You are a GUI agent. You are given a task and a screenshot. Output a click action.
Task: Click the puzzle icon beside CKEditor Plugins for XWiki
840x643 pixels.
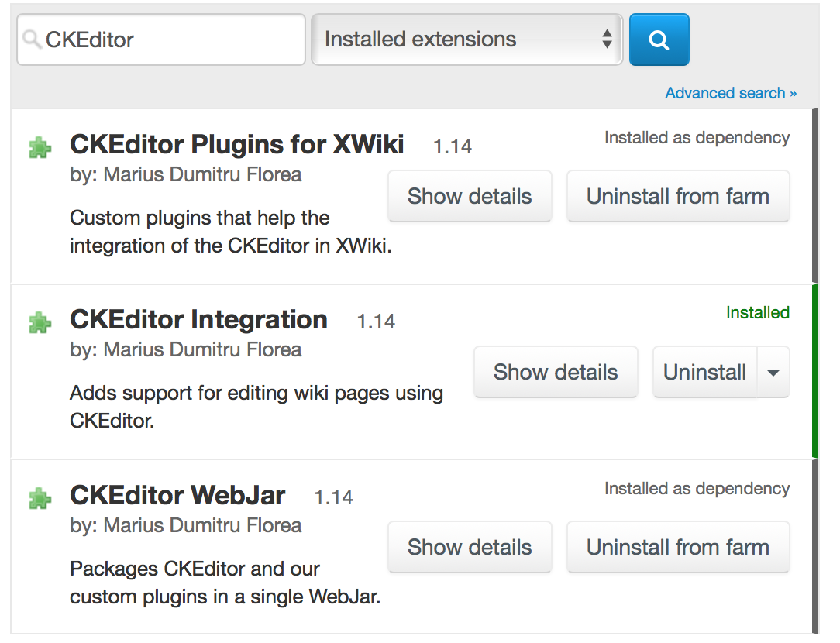tap(40, 148)
